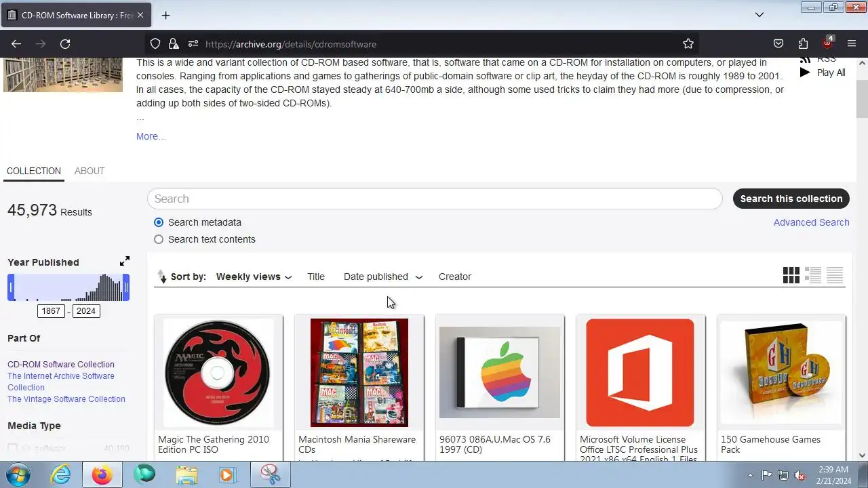The width and height of the screenshot is (868, 488).
Task: Bookmark page with the star icon
Action: [688, 43]
